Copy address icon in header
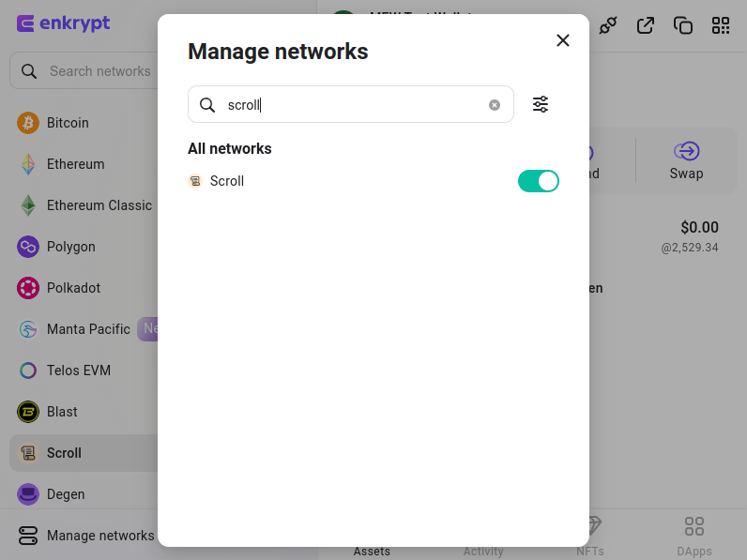 tap(682, 25)
